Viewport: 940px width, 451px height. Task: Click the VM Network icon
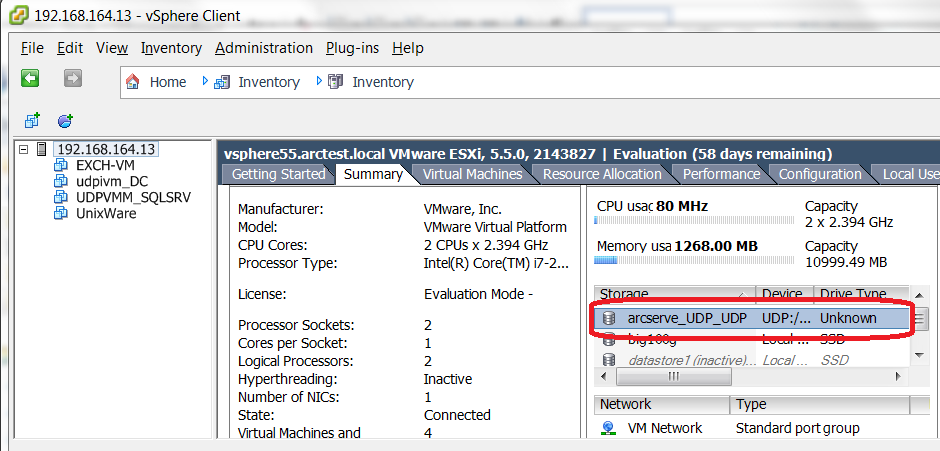[x=608, y=428]
